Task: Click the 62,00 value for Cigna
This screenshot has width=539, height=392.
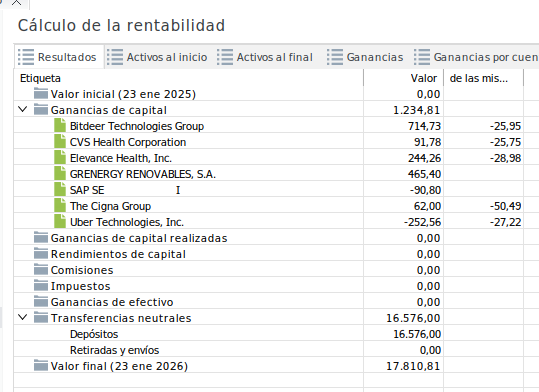Action: (427, 206)
